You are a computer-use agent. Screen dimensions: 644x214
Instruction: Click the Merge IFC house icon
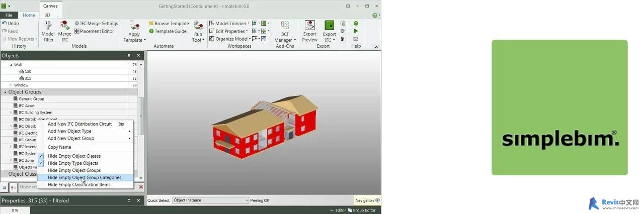click(x=65, y=26)
